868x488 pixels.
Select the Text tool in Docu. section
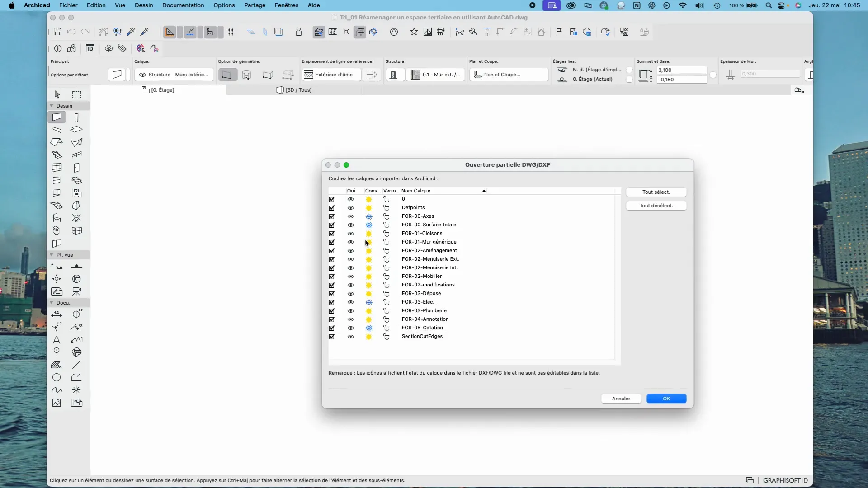[x=57, y=340]
